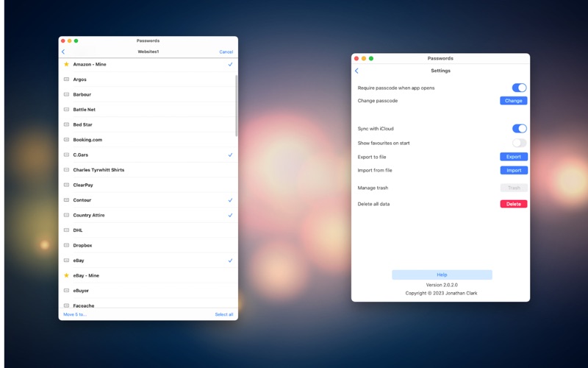The width and height of the screenshot is (588, 368).
Task: Select the DHL entry text
Action: [x=78, y=230]
